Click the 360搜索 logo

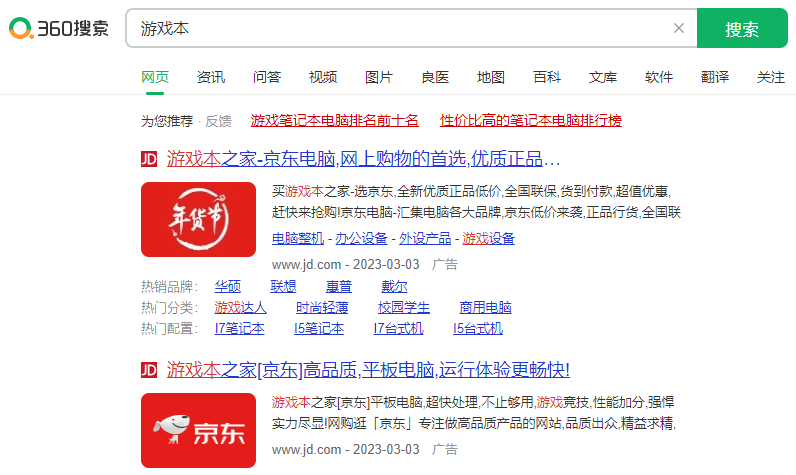(x=59, y=28)
